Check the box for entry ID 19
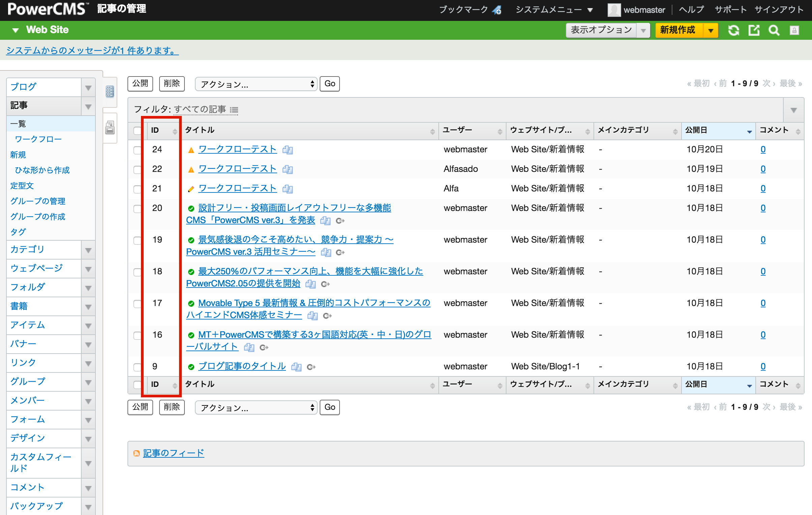 coord(137,240)
